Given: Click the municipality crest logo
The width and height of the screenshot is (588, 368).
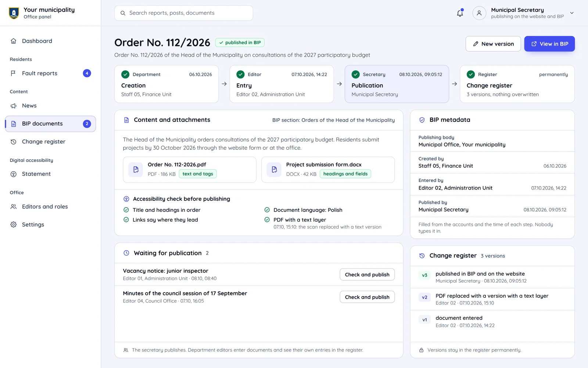Looking at the screenshot, I should (14, 13).
